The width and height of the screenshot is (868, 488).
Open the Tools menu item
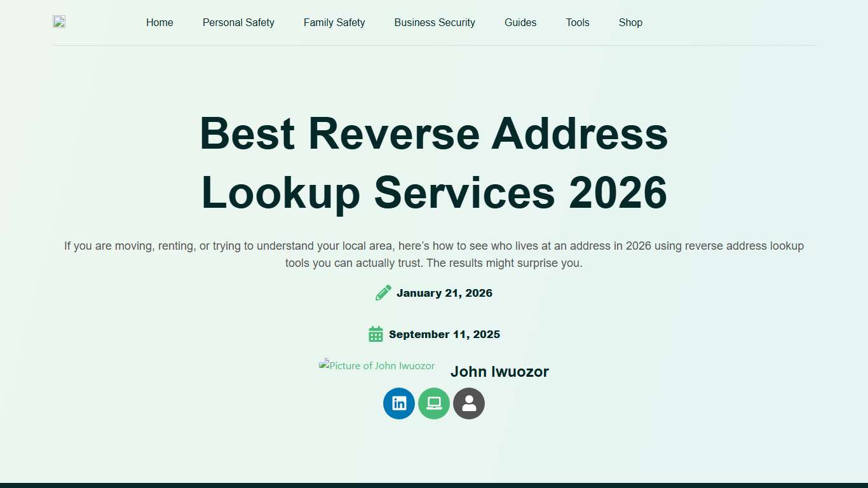[x=578, y=22]
